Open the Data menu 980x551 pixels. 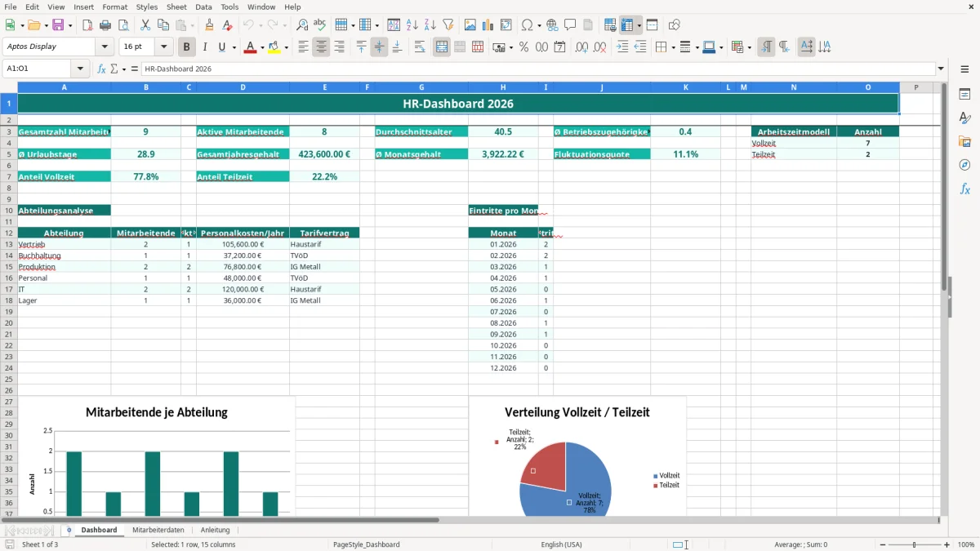pyautogui.click(x=203, y=7)
